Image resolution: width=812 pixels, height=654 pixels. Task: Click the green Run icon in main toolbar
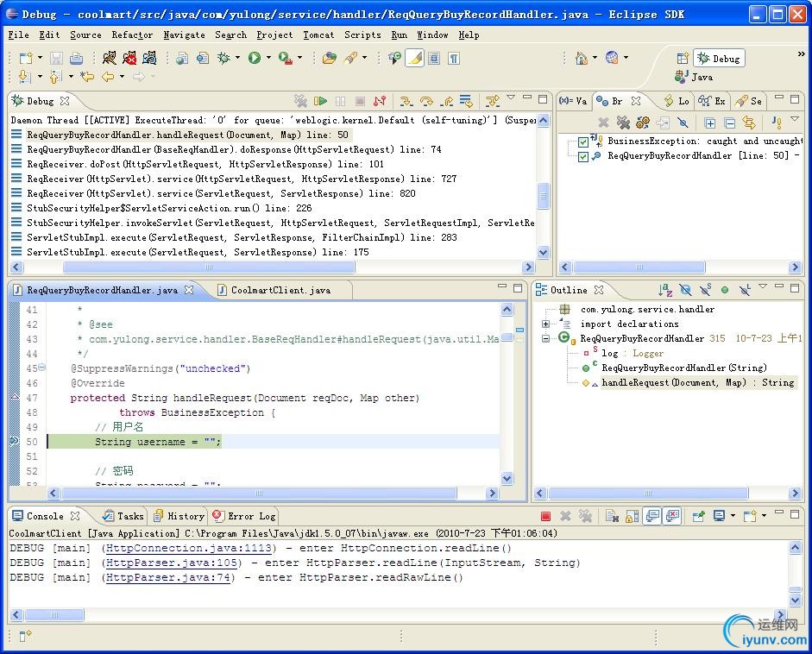255,58
